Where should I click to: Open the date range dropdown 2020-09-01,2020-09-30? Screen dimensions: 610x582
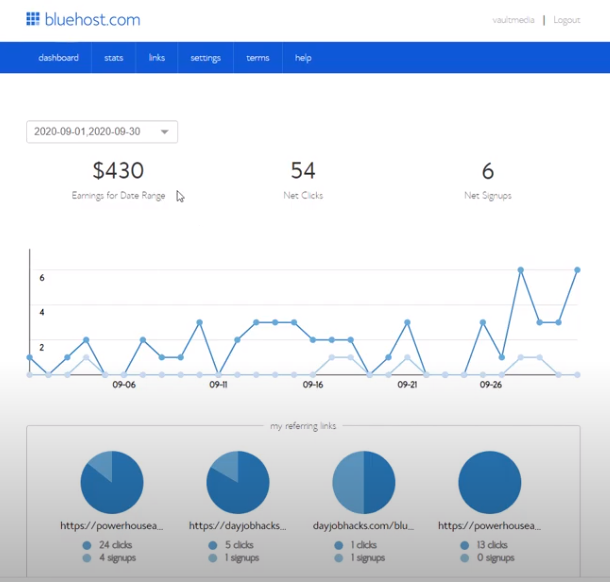[102, 131]
